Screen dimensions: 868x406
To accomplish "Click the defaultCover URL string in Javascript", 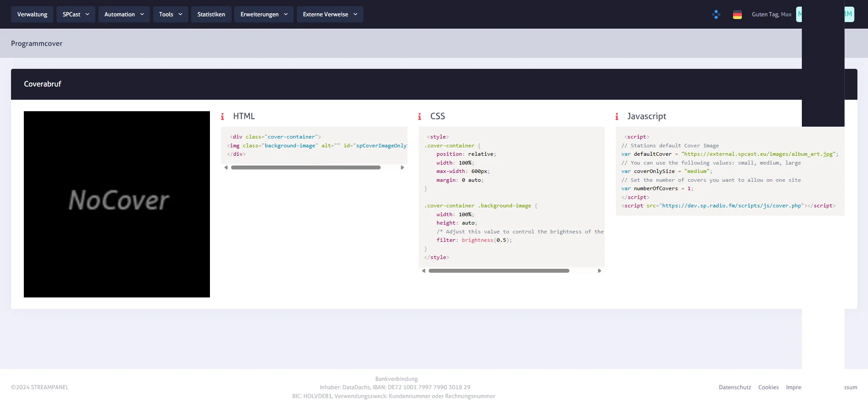I will (759, 154).
